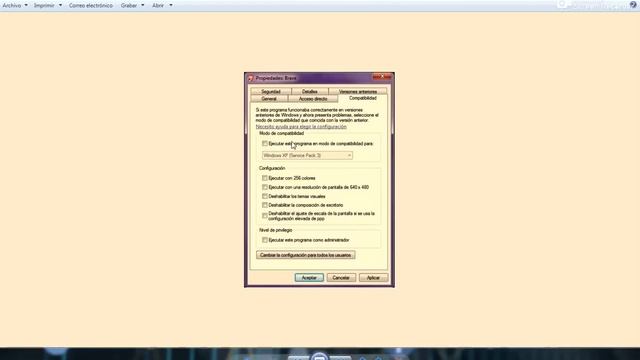Open the Windows XP Service Pack 3 dropdown

tap(307, 156)
